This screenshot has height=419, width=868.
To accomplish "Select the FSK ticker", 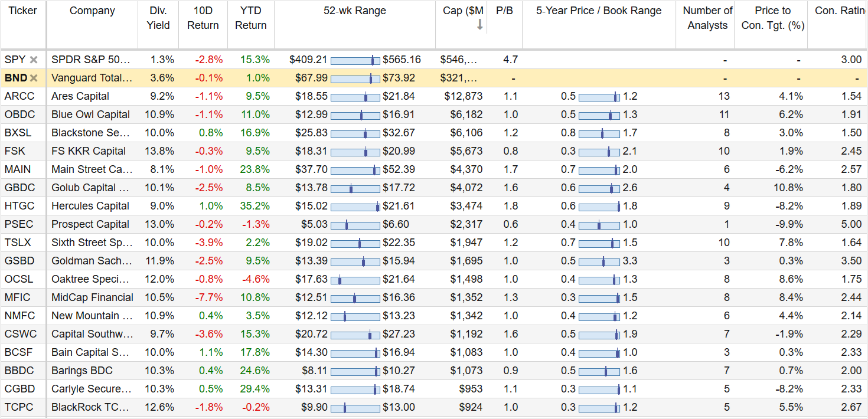I will 15,151.
